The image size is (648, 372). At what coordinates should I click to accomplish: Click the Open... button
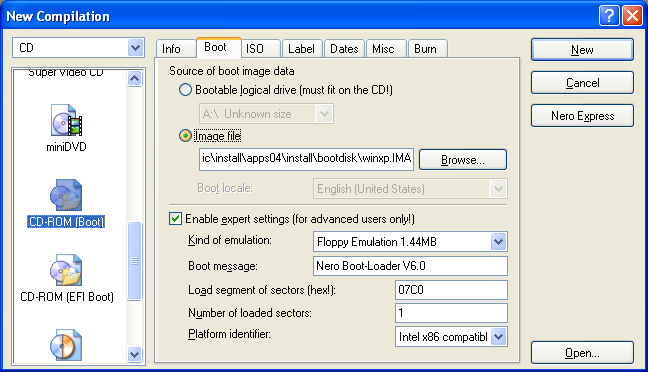click(582, 353)
